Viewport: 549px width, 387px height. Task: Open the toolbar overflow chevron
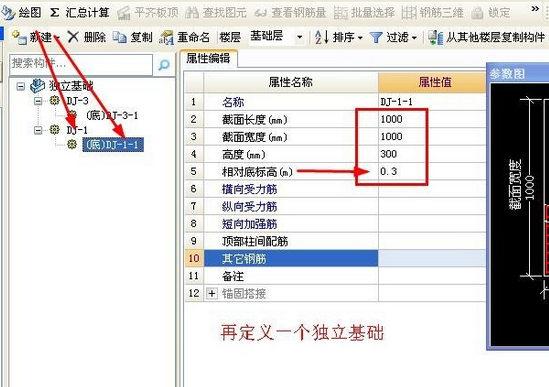pyautogui.click(x=535, y=9)
